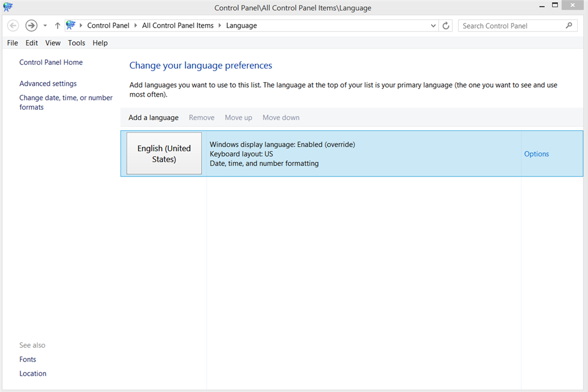Open recent pages with the chevron beside forward button
Image resolution: width=588 pixels, height=392 pixels.
coord(45,25)
